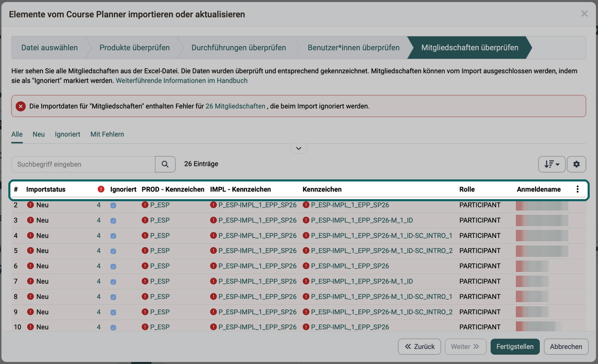Click the red error icon column header
The width and height of the screenshot is (598, 364).
[101, 189]
